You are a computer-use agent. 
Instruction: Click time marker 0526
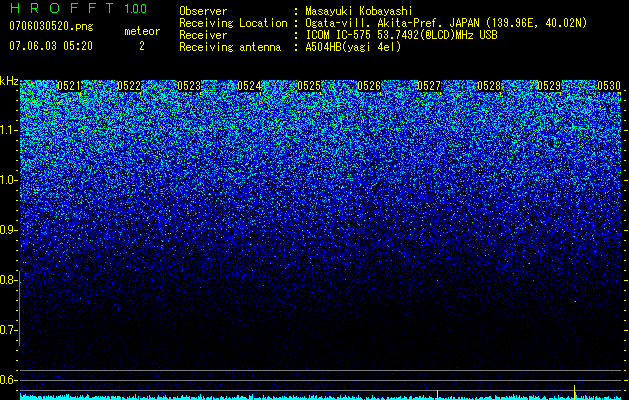[369, 86]
